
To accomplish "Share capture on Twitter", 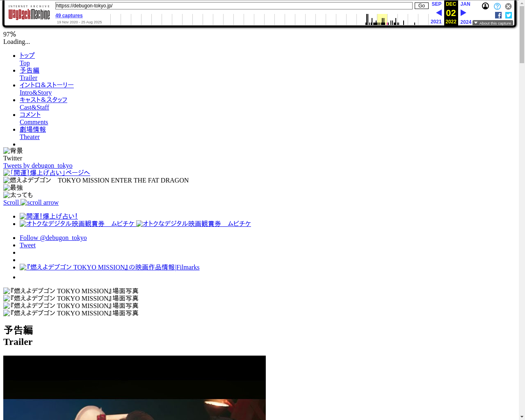I will [x=508, y=15].
